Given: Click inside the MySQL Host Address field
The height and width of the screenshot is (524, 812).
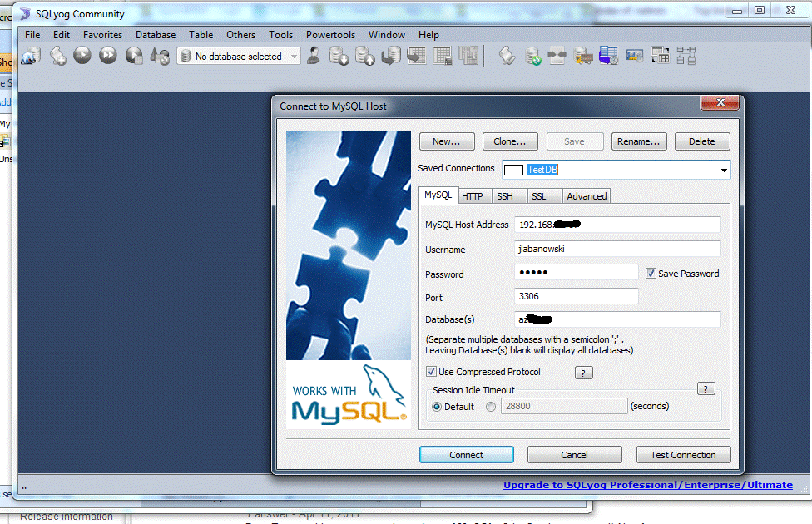Looking at the screenshot, I should point(617,224).
